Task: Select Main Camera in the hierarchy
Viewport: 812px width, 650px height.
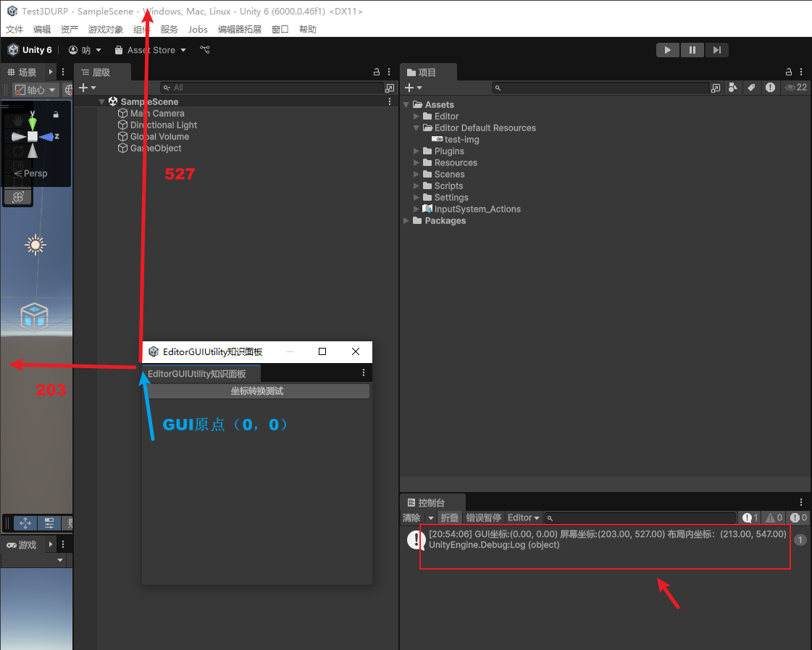Action: (157, 114)
